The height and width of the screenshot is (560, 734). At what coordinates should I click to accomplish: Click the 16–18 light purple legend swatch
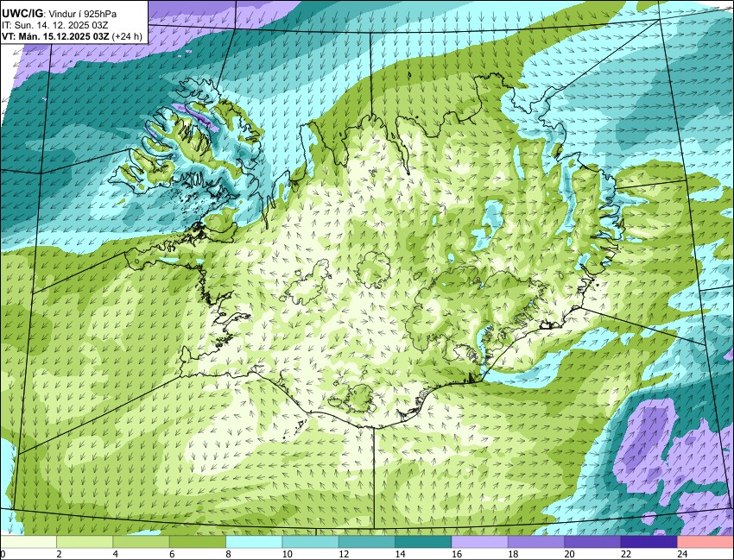pyautogui.click(x=480, y=542)
